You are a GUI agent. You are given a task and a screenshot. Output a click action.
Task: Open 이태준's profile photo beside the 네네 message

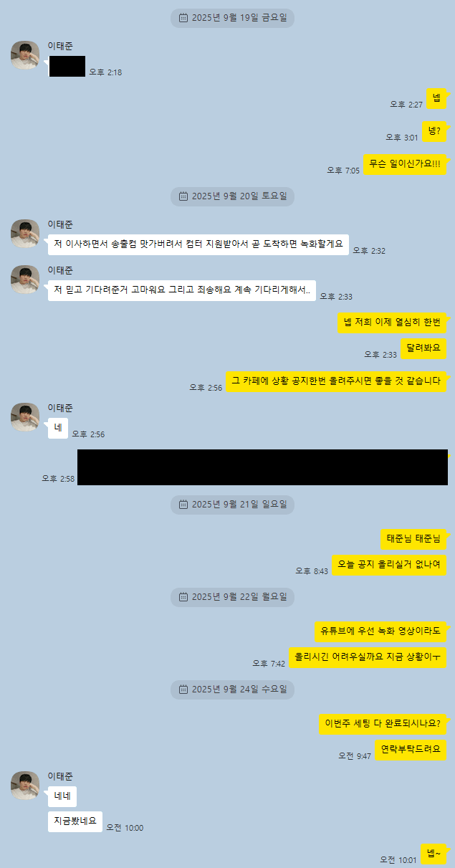pyautogui.click(x=25, y=786)
